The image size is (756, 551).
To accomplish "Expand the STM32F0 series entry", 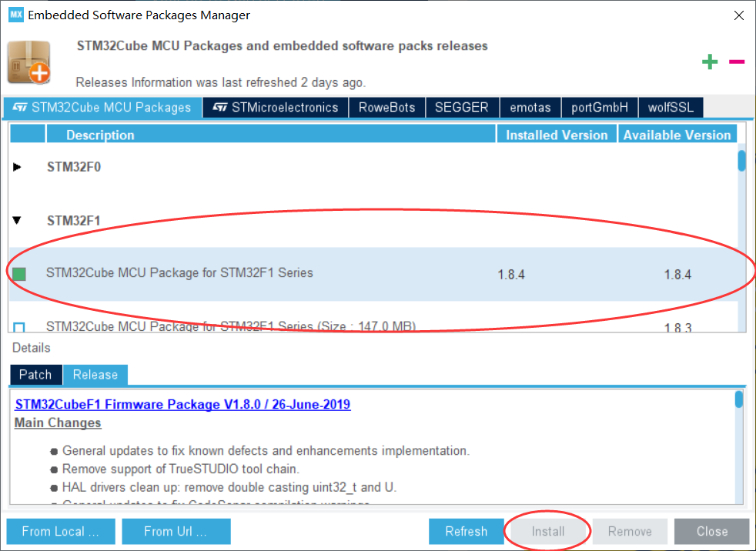I will (x=17, y=166).
